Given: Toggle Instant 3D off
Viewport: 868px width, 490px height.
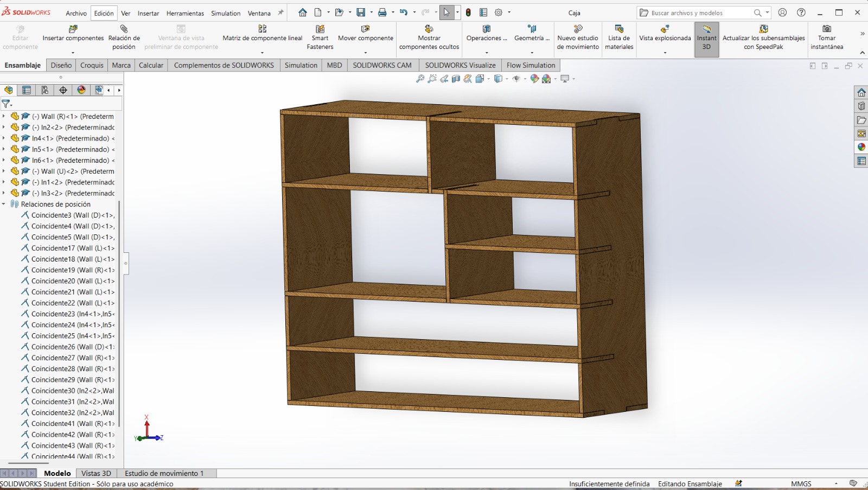Looking at the screenshot, I should pyautogui.click(x=706, y=40).
